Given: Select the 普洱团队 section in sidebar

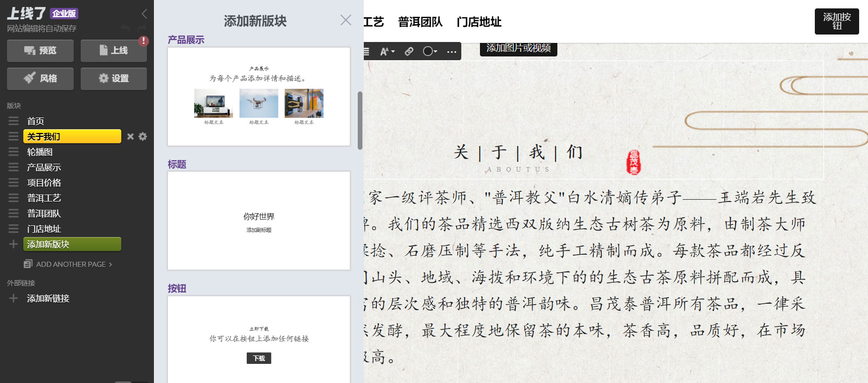Looking at the screenshot, I should pyautogui.click(x=44, y=214).
